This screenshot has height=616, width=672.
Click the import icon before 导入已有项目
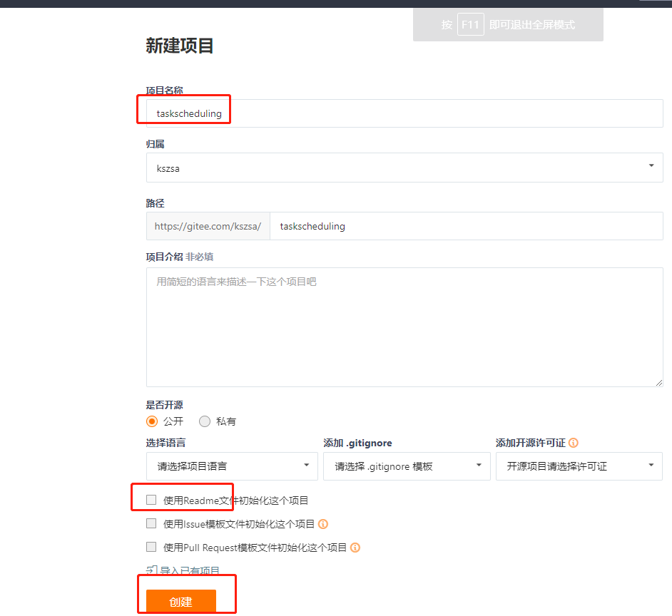point(152,570)
